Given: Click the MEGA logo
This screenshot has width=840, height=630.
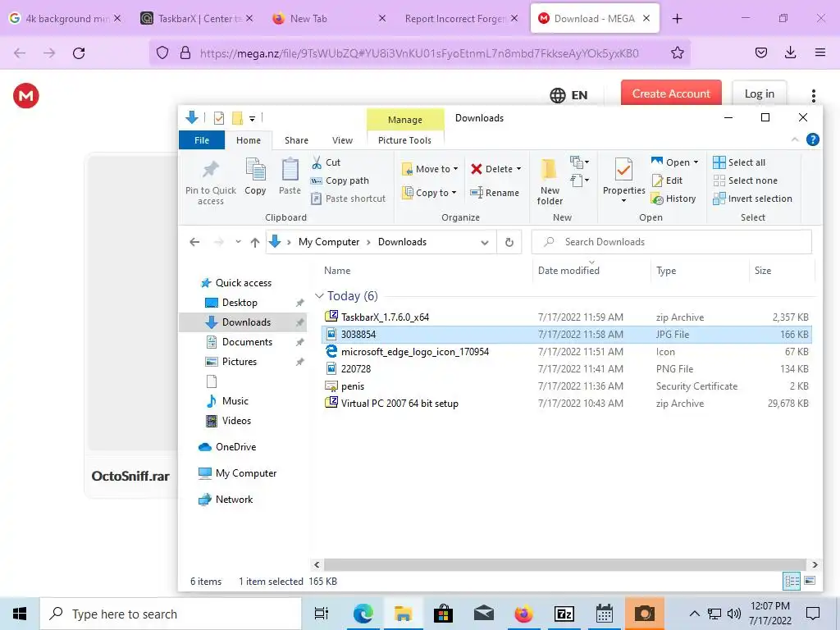Looking at the screenshot, I should coord(26,96).
